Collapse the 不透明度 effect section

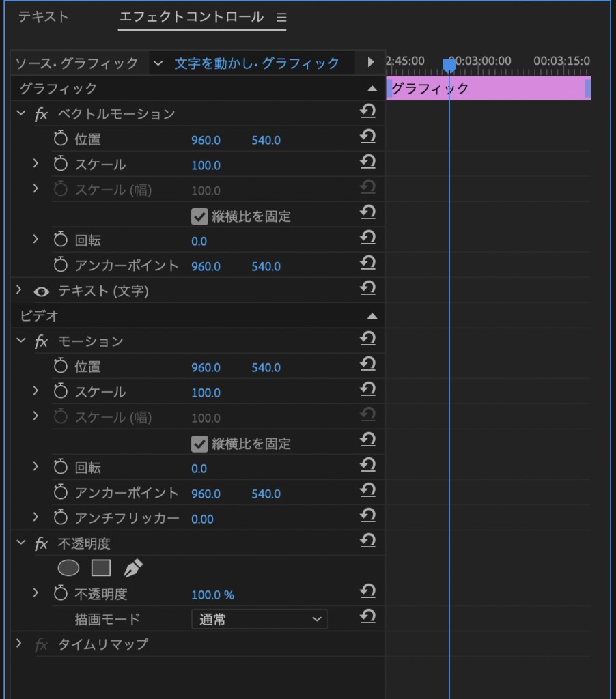(20, 543)
